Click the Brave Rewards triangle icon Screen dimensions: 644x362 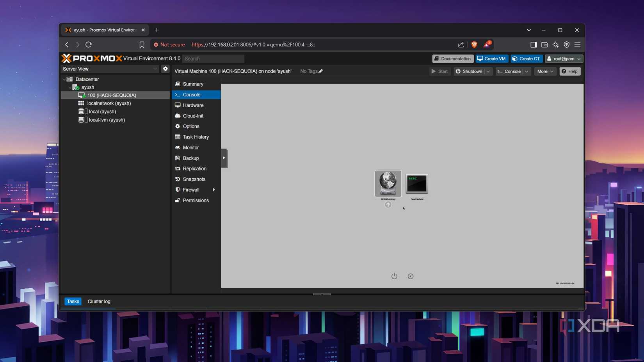point(487,44)
